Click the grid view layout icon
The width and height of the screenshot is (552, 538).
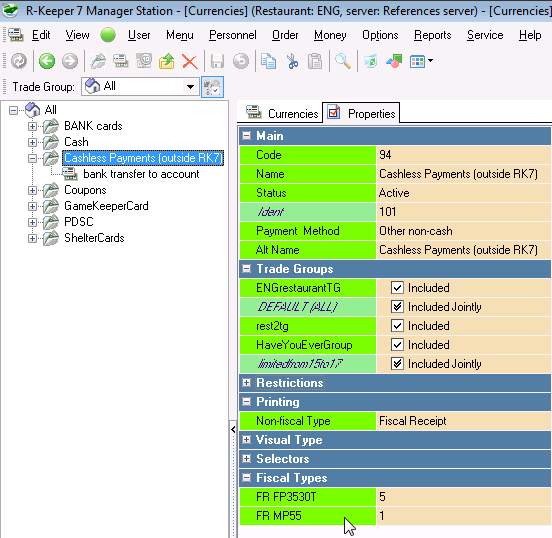click(x=418, y=62)
